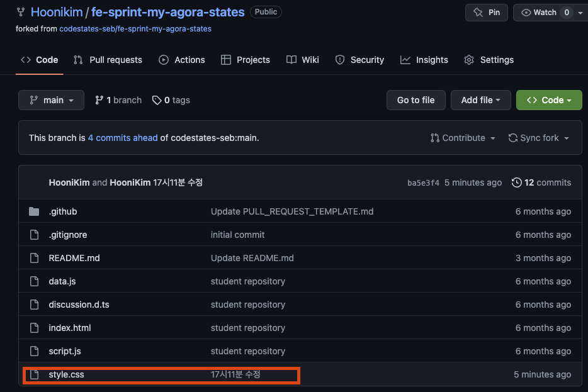Open the green Code dropdown button

click(x=549, y=100)
